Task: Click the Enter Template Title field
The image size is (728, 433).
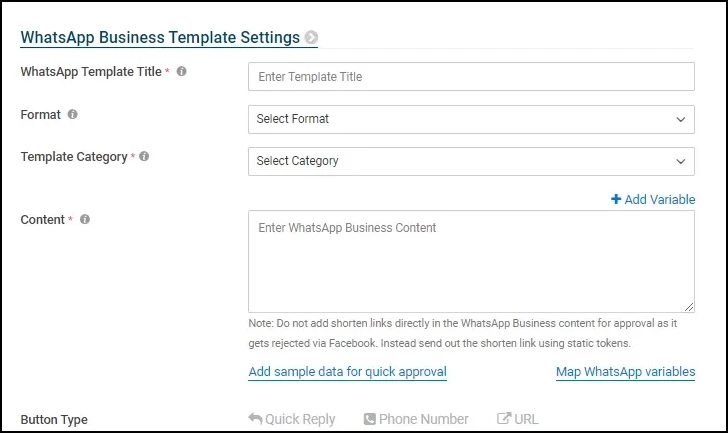Action: 471,77
